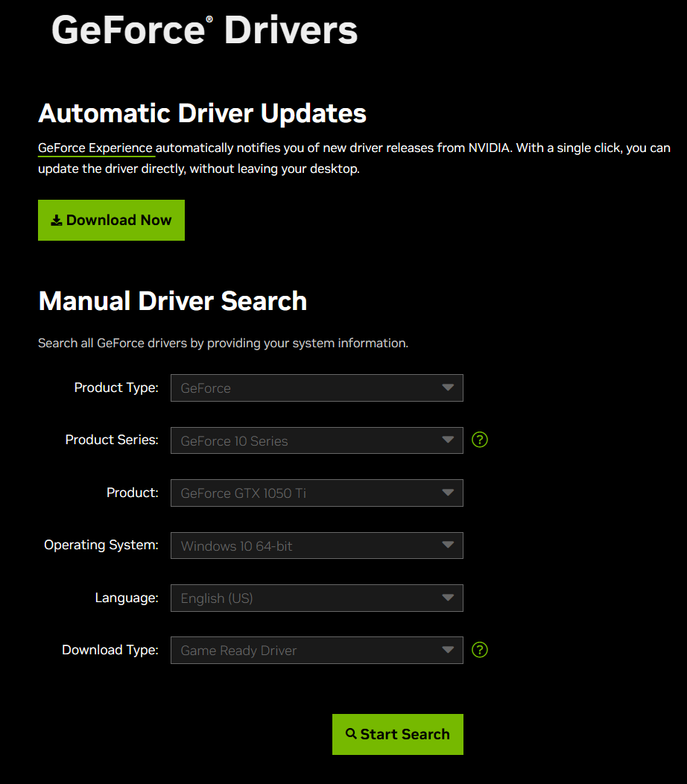The width and height of the screenshot is (687, 784).
Task: Expand the Game Ready Driver dropdown
Action: pyautogui.click(x=316, y=650)
